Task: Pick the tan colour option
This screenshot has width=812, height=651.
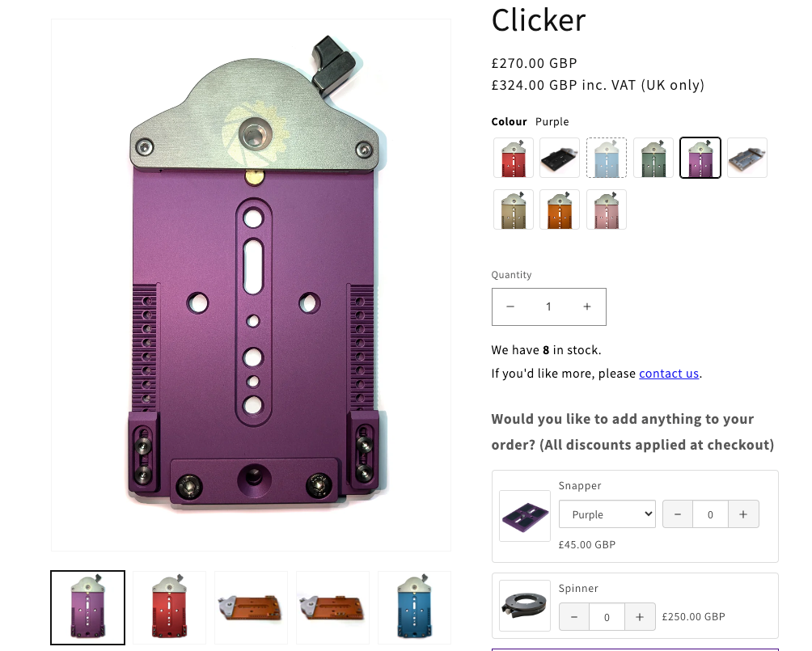Action: (x=514, y=209)
